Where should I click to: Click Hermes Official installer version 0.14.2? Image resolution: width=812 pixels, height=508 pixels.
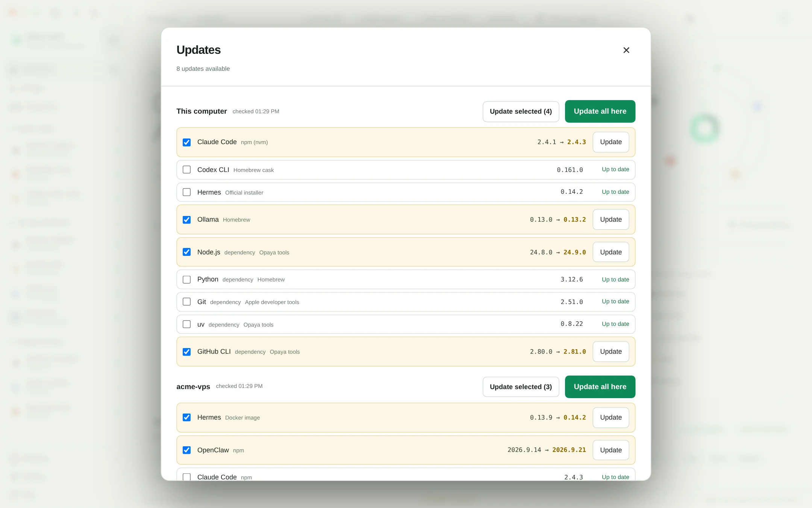pyautogui.click(x=571, y=192)
